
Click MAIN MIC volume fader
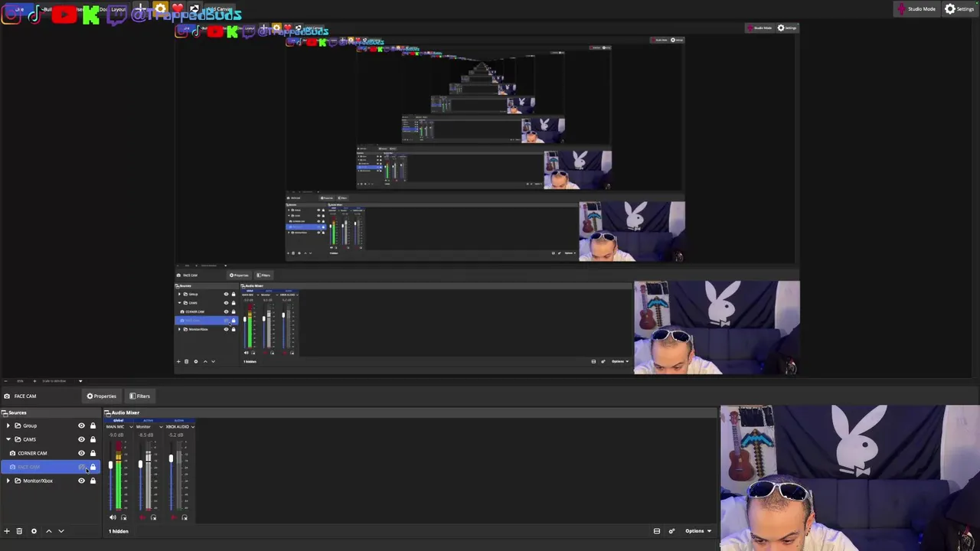110,465
